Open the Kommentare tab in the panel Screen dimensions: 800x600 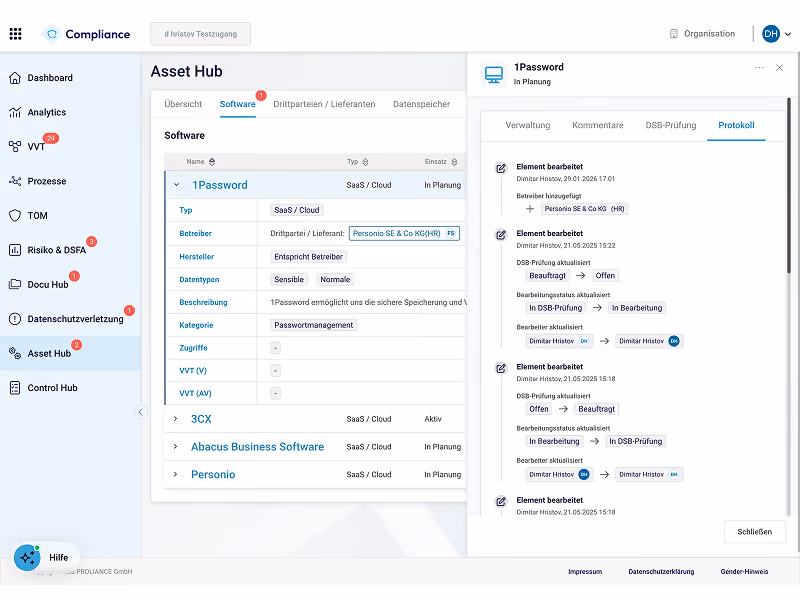pyautogui.click(x=597, y=126)
